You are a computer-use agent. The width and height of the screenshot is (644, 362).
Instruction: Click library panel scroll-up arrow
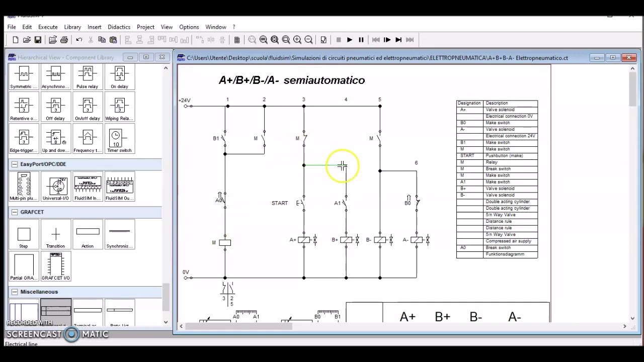166,68
